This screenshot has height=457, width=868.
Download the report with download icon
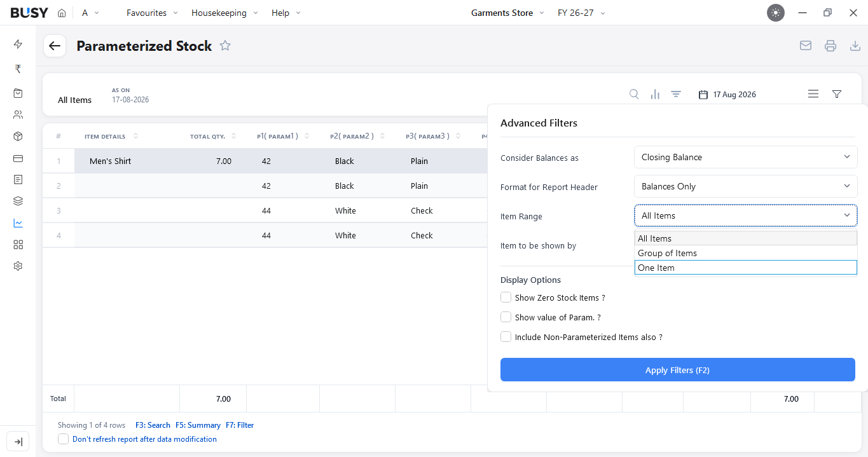pyautogui.click(x=855, y=46)
